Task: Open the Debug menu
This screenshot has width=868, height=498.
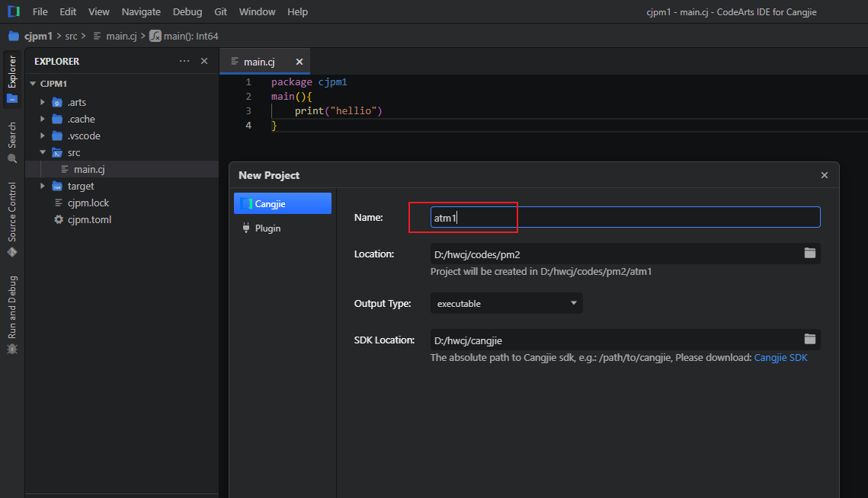Action: click(187, 11)
